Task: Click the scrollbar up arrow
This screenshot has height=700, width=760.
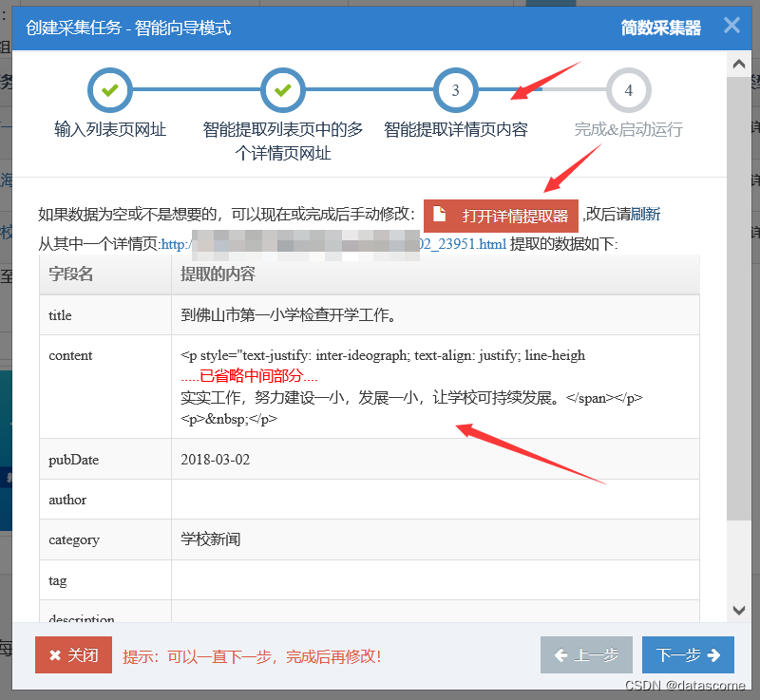Action: (x=739, y=64)
